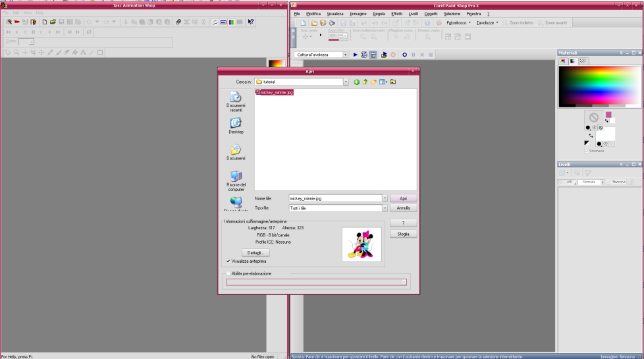This screenshot has height=359, width=644.
Task: Open the Desktop shortcut in the places bar
Action: (x=236, y=126)
